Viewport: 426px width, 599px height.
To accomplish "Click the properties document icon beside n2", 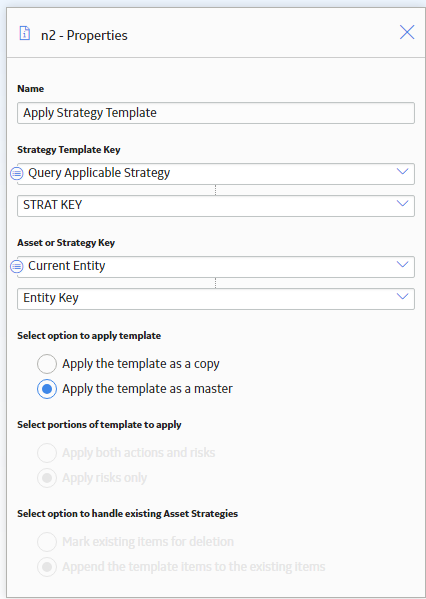I will 25,33.
